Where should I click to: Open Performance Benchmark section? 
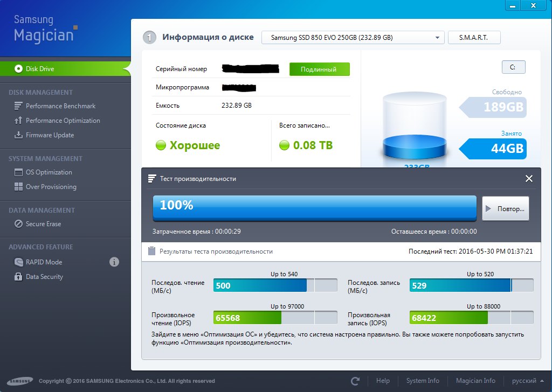pyautogui.click(x=60, y=106)
